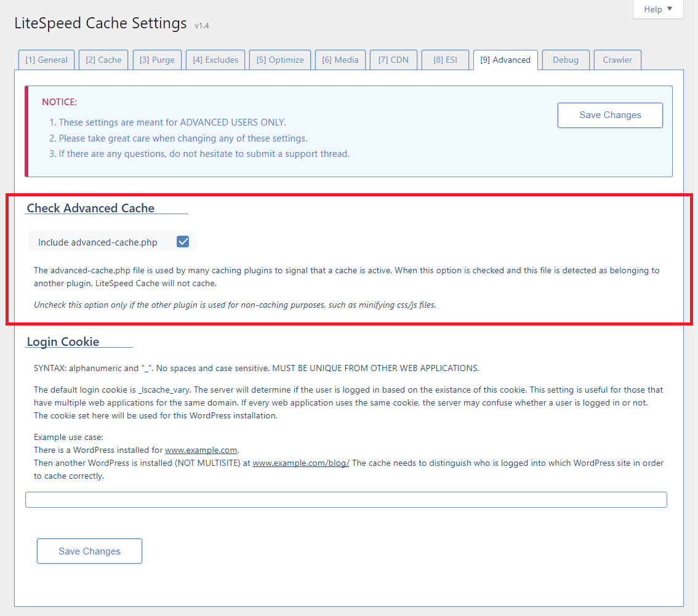
Task: Click the italic 'Uncheck this option only' note
Action: (235, 305)
